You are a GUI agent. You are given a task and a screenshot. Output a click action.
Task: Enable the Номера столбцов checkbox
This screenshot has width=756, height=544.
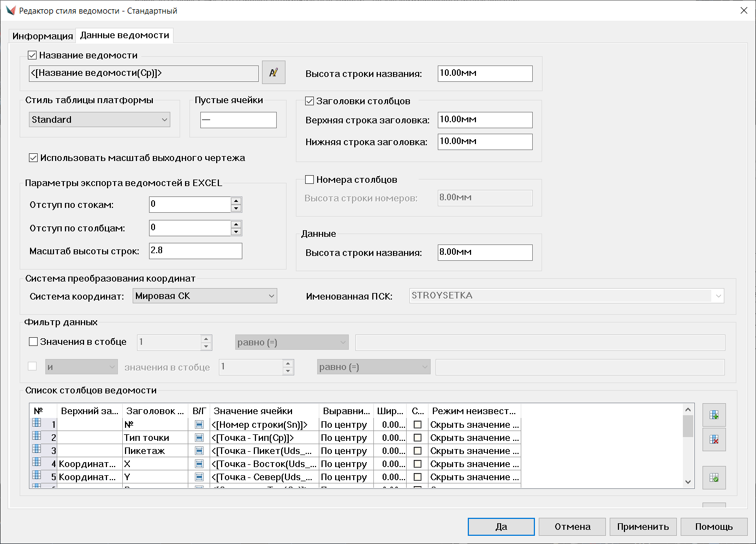309,180
